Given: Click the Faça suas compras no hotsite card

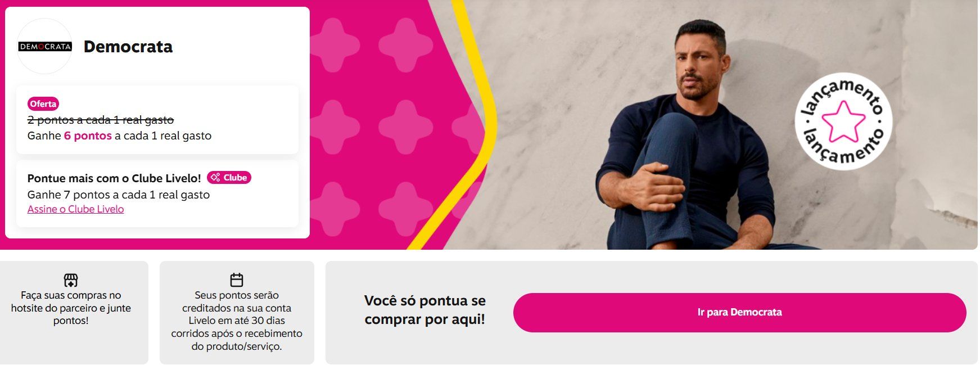Looking at the screenshot, I should tap(74, 313).
